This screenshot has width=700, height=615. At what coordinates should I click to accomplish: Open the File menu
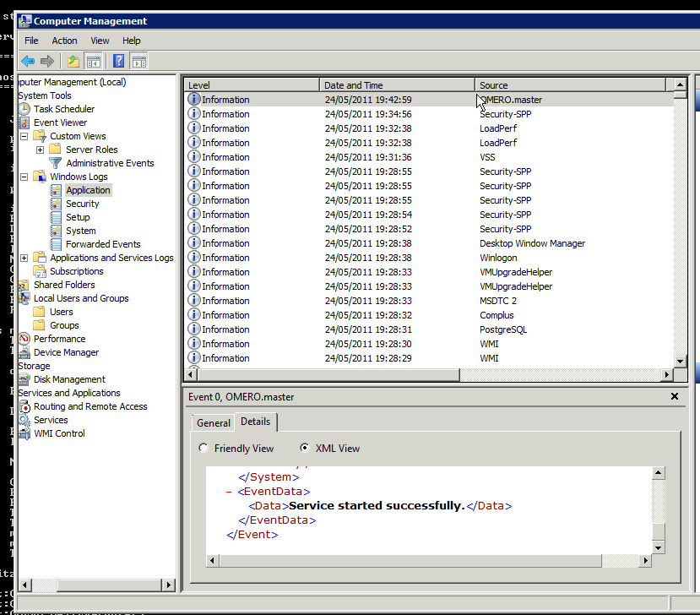tap(31, 41)
